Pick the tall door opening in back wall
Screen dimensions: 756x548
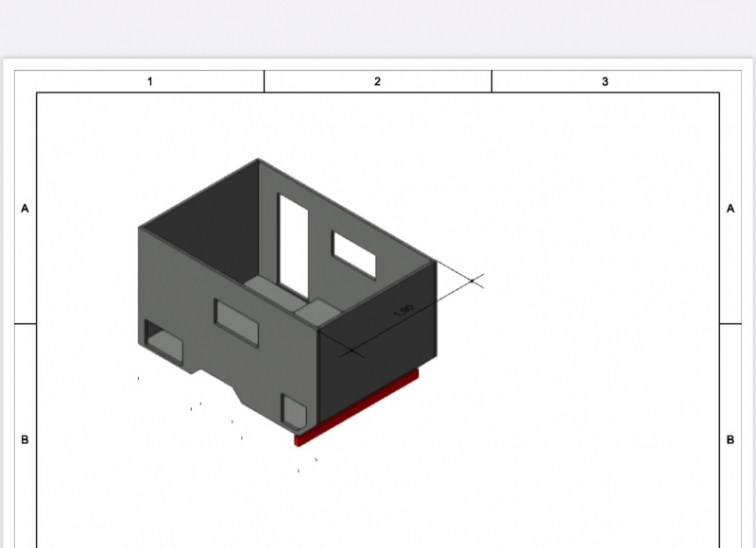coord(293,244)
